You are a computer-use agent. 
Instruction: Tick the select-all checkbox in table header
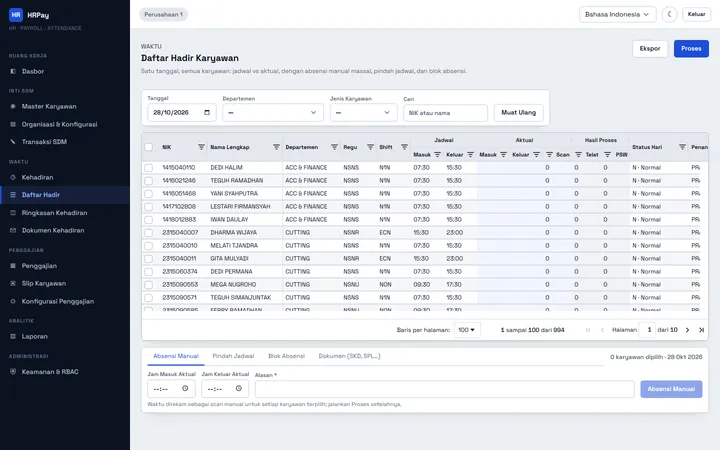click(148, 147)
